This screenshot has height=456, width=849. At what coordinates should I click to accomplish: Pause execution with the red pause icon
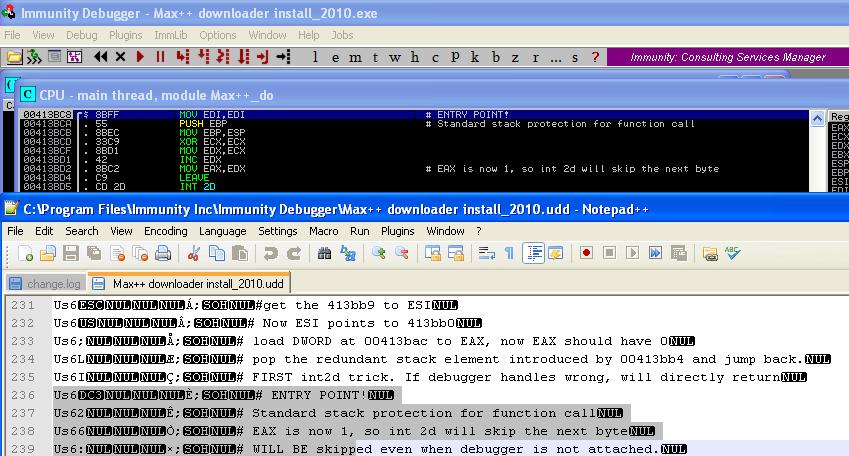coord(160,56)
